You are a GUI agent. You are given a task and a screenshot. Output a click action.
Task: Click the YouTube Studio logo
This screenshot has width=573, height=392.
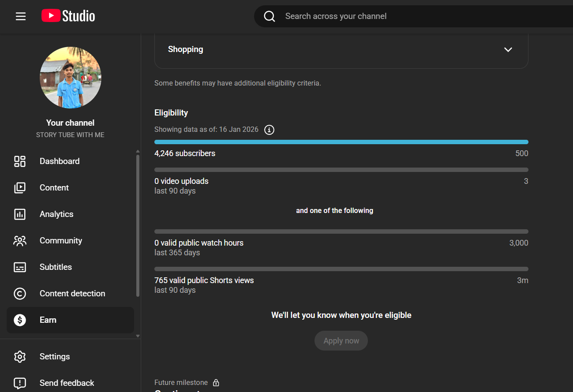(x=68, y=16)
